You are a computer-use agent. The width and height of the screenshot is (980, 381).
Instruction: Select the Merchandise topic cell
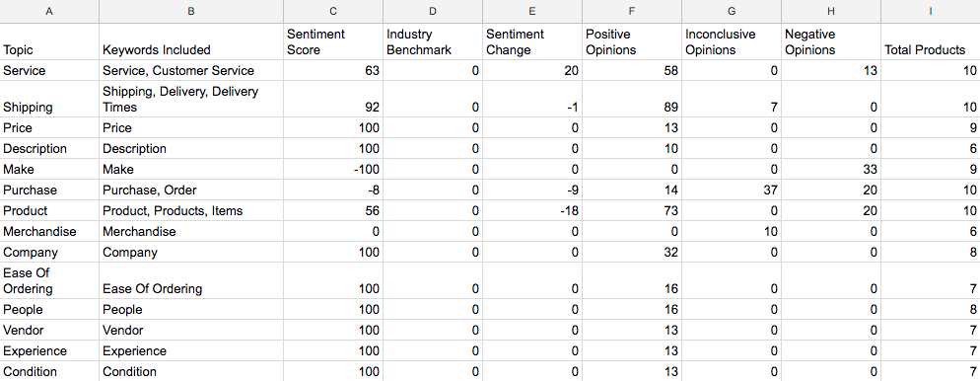coord(49,232)
